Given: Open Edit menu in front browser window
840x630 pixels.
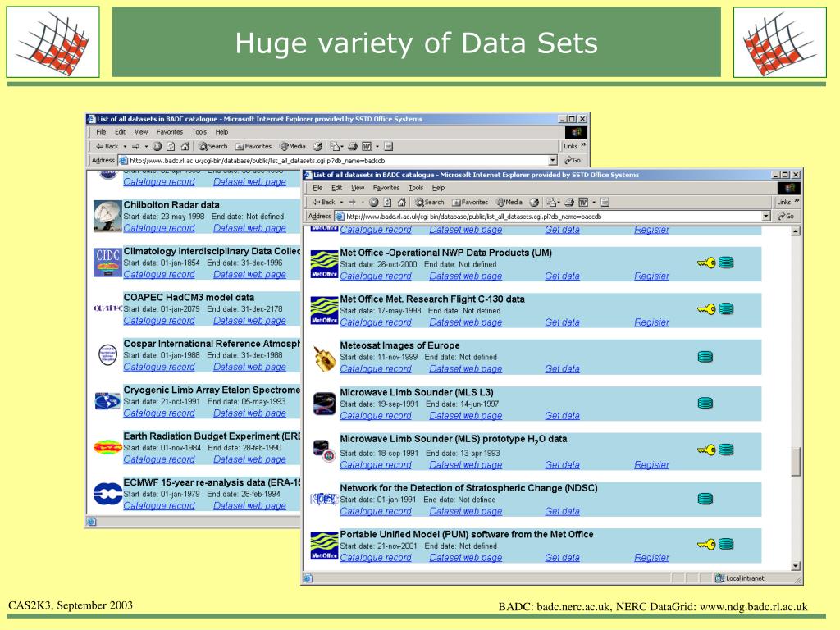Looking at the screenshot, I should point(336,188).
